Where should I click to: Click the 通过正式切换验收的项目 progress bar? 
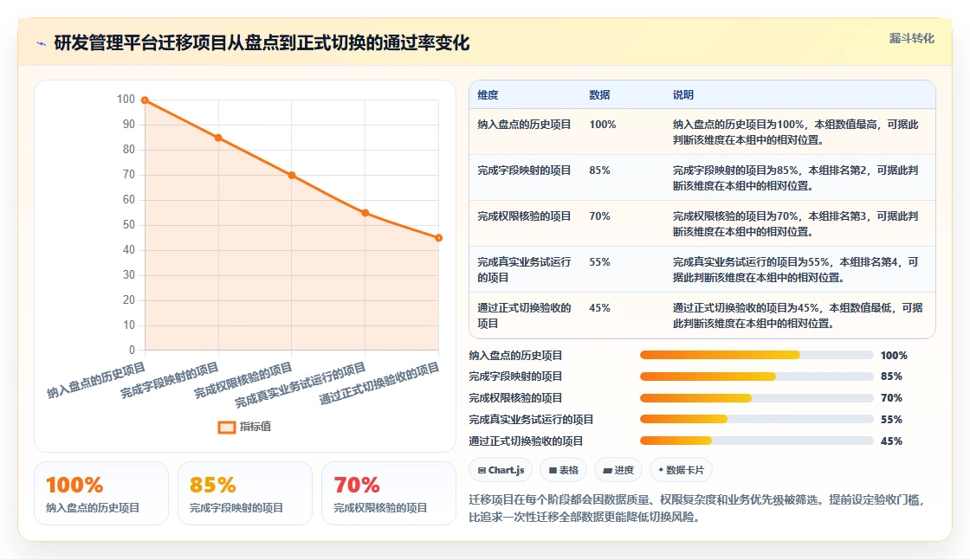(756, 441)
